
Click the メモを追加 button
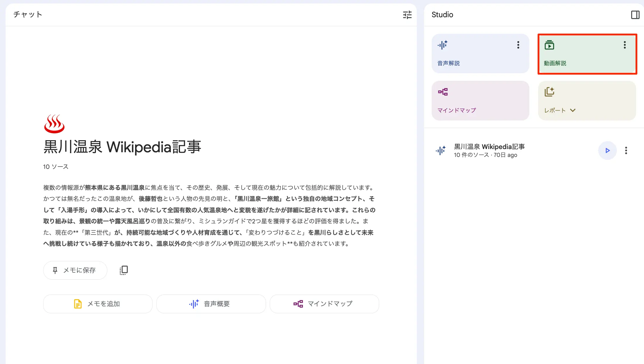pyautogui.click(x=98, y=304)
